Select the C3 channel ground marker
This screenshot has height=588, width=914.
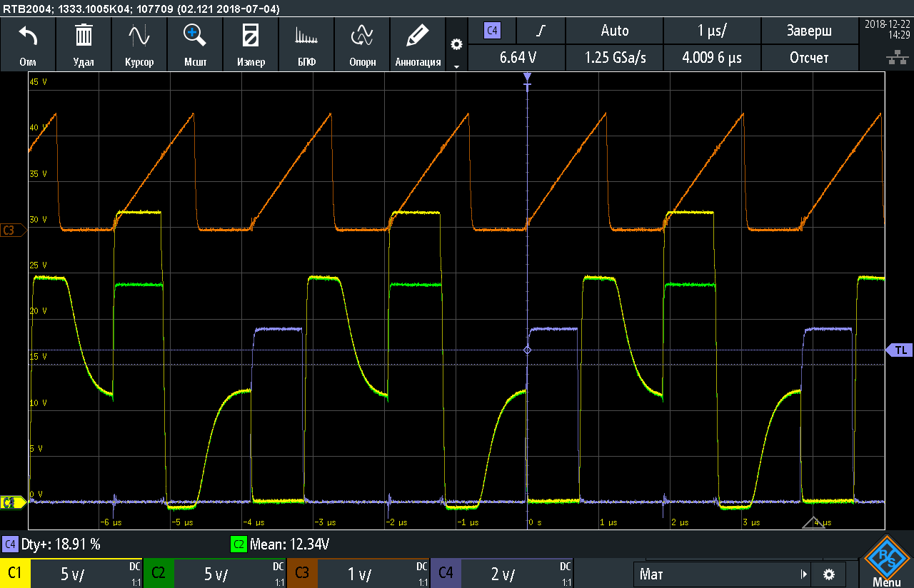click(14, 230)
